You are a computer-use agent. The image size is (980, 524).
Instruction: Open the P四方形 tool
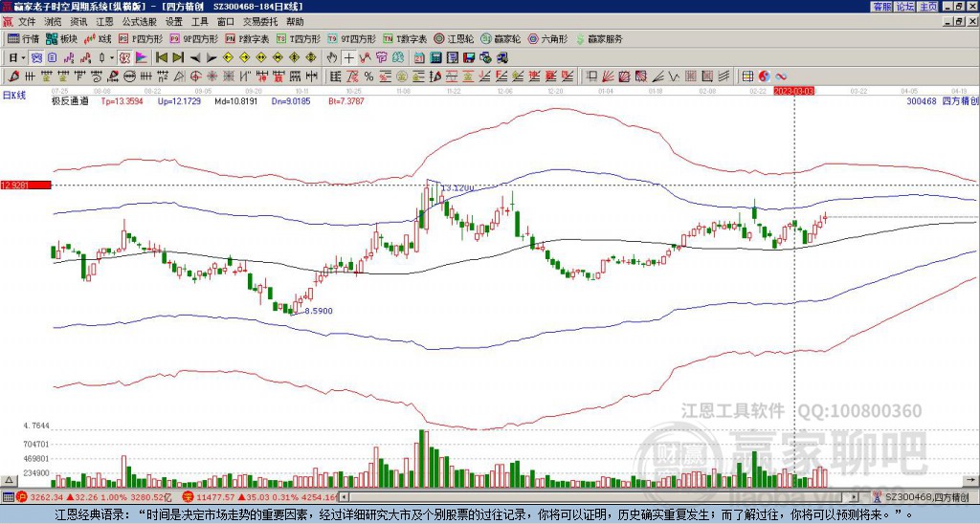(141, 38)
